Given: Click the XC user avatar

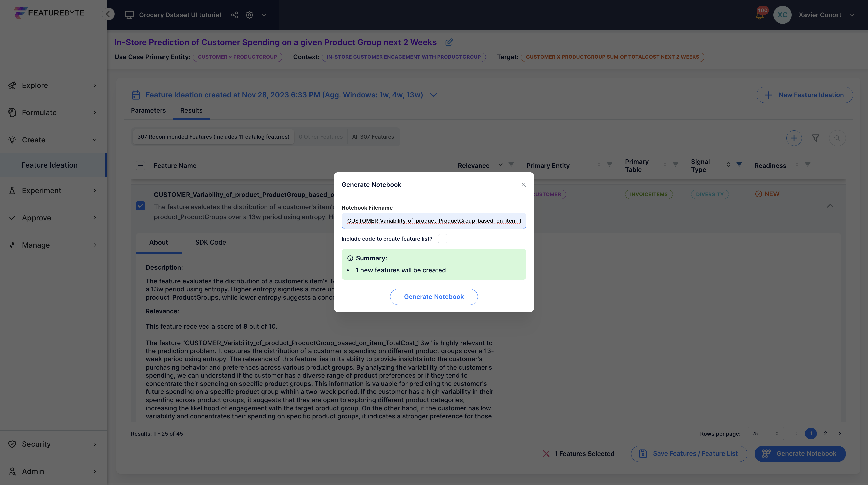Looking at the screenshot, I should 782,15.
